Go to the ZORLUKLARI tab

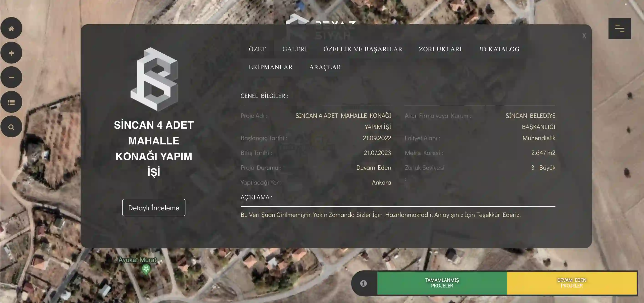point(440,49)
